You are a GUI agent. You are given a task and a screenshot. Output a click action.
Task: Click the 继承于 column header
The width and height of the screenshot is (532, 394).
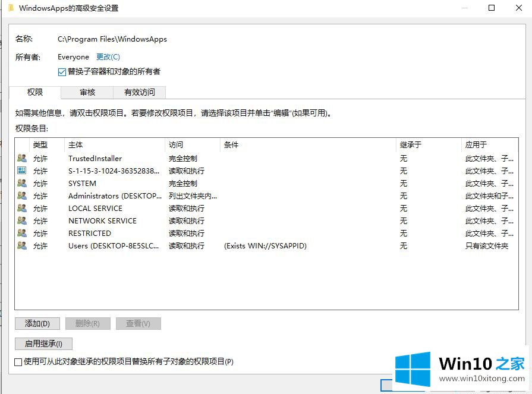click(429, 145)
